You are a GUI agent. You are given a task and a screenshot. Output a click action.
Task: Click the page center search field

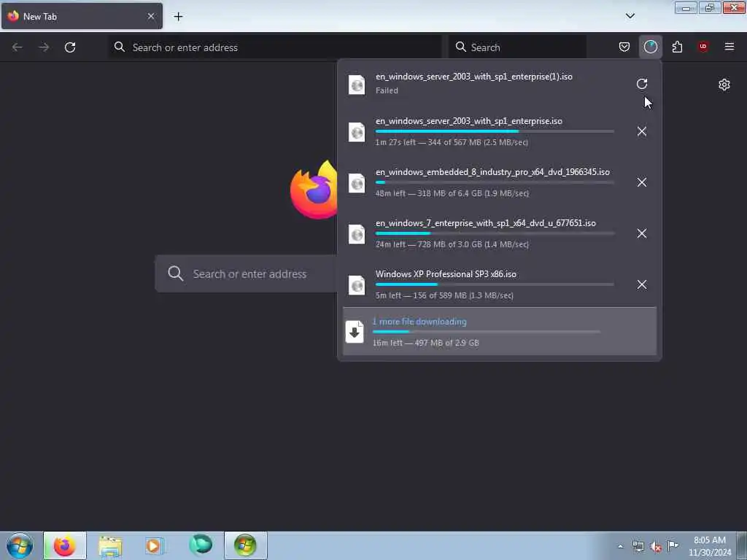[x=247, y=274]
